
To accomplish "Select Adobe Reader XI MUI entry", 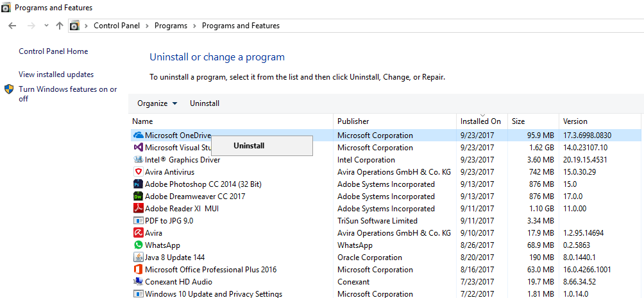I will pos(182,208).
